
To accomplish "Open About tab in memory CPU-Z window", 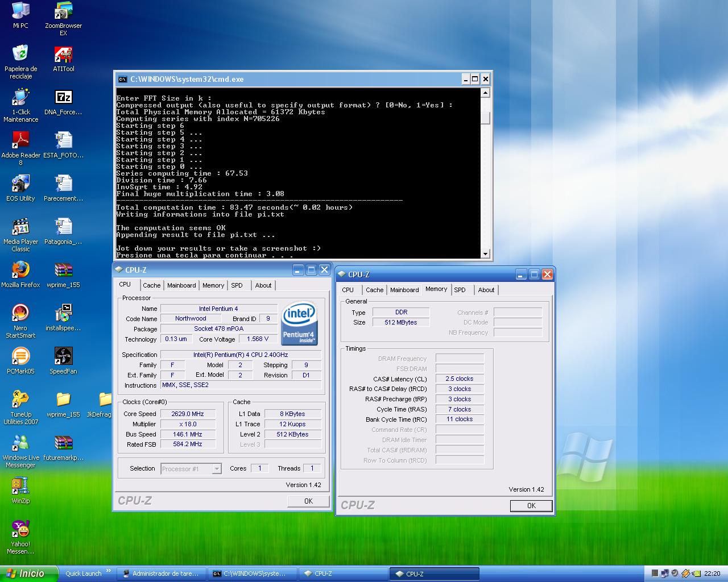I will (486, 290).
